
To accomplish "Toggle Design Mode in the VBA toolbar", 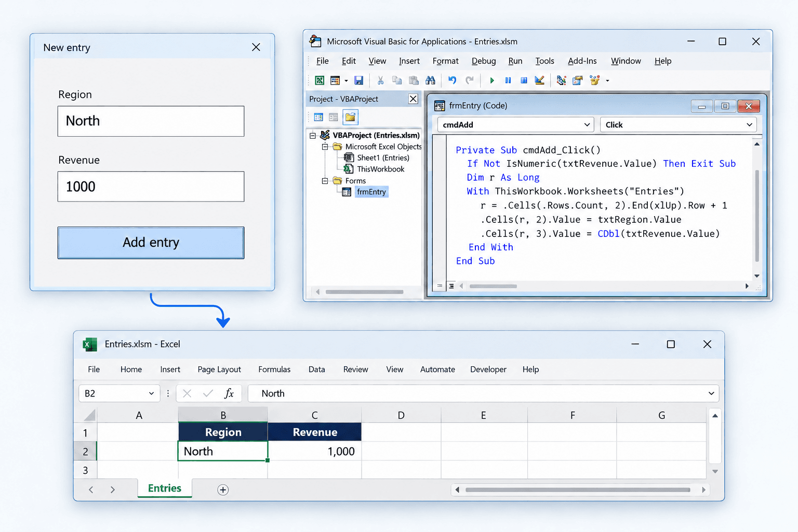I will click(540, 81).
